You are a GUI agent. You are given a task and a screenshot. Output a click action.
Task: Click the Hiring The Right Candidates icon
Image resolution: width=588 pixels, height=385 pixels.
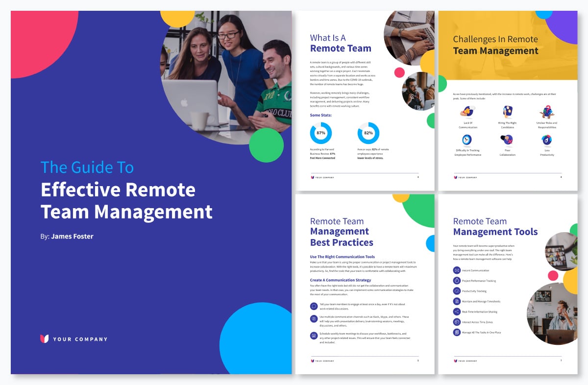click(x=508, y=112)
